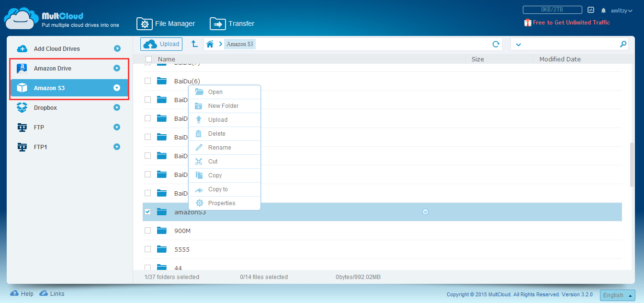Choose Open from the context menu
The image size is (644, 303).
coord(225,92)
